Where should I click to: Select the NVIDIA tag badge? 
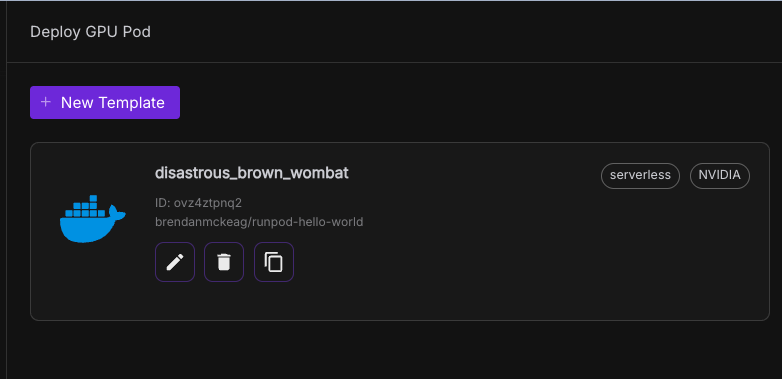click(720, 176)
